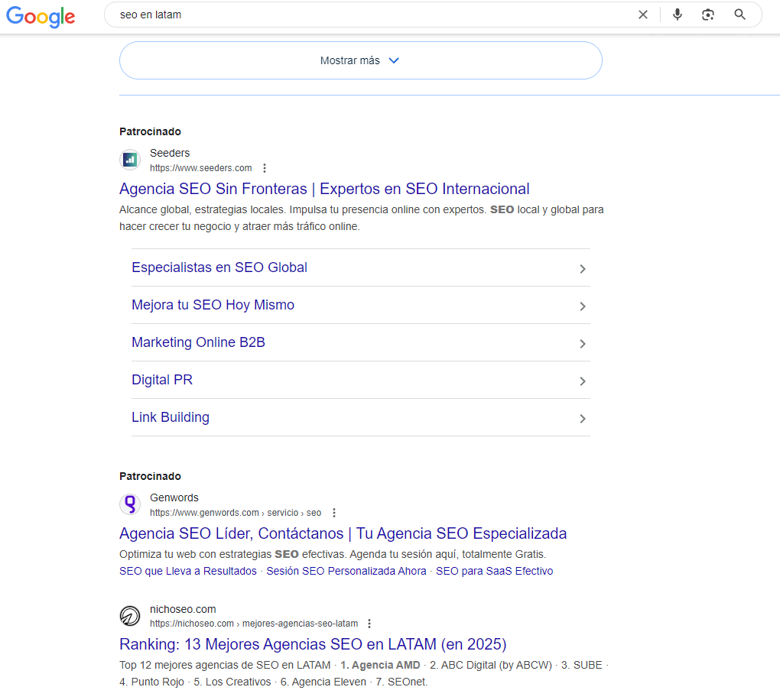Click inside the search input field
This screenshot has height=700, width=780.
point(367,15)
